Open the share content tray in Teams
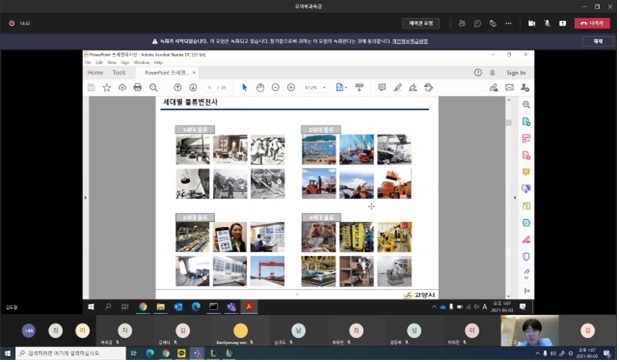Screen dimensions: 619x362 tap(563, 23)
